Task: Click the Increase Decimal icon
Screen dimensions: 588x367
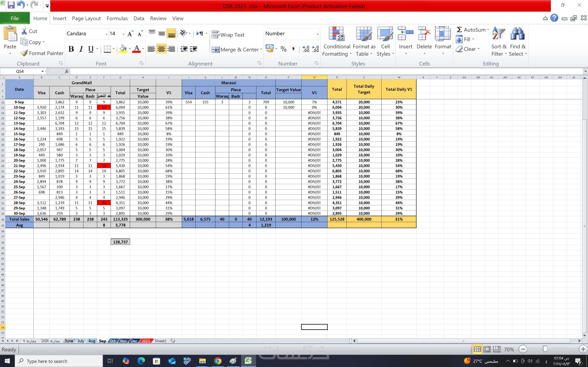Action: click(x=306, y=49)
